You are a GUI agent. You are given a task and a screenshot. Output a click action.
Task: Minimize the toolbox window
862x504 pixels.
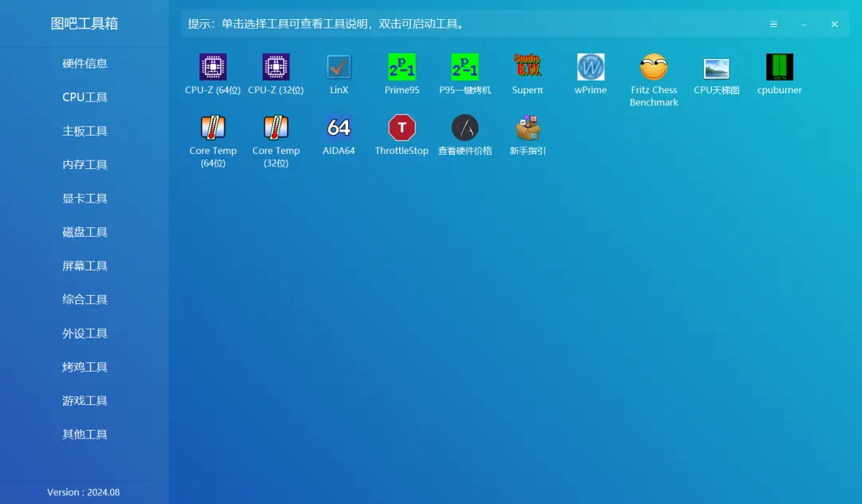[804, 24]
